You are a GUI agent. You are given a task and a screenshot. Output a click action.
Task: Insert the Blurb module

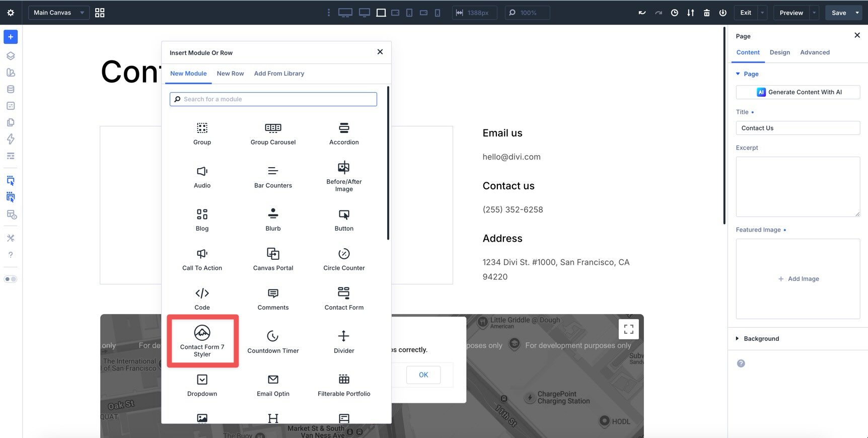tap(273, 221)
